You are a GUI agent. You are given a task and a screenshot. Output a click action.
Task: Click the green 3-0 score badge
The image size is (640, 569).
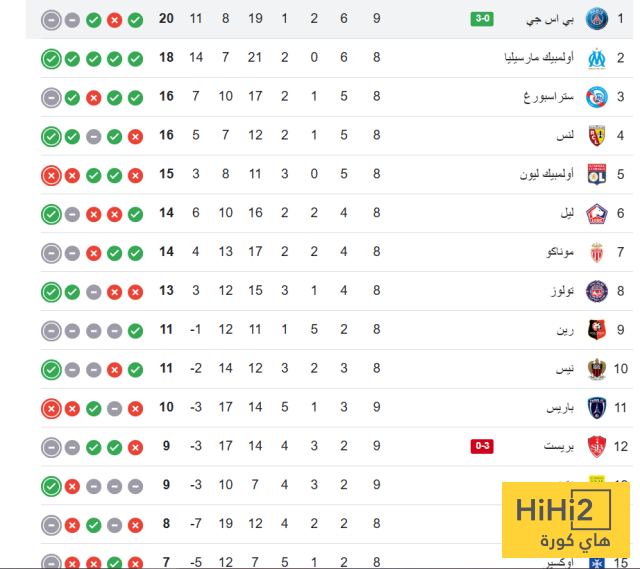tap(481, 19)
